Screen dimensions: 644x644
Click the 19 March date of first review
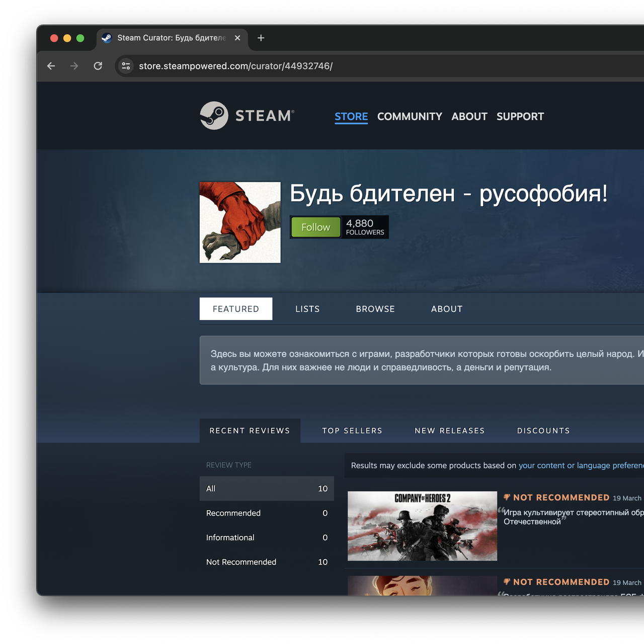coord(627,498)
